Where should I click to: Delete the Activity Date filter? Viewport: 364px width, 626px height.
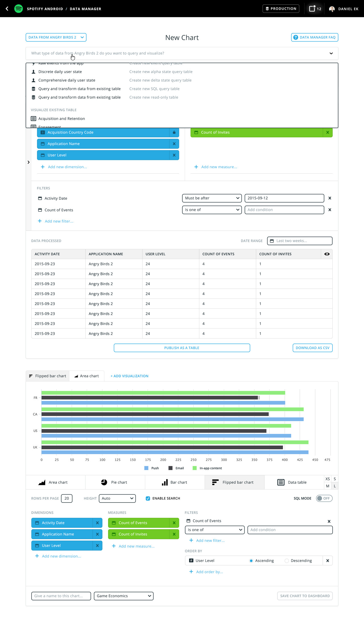[x=330, y=198]
